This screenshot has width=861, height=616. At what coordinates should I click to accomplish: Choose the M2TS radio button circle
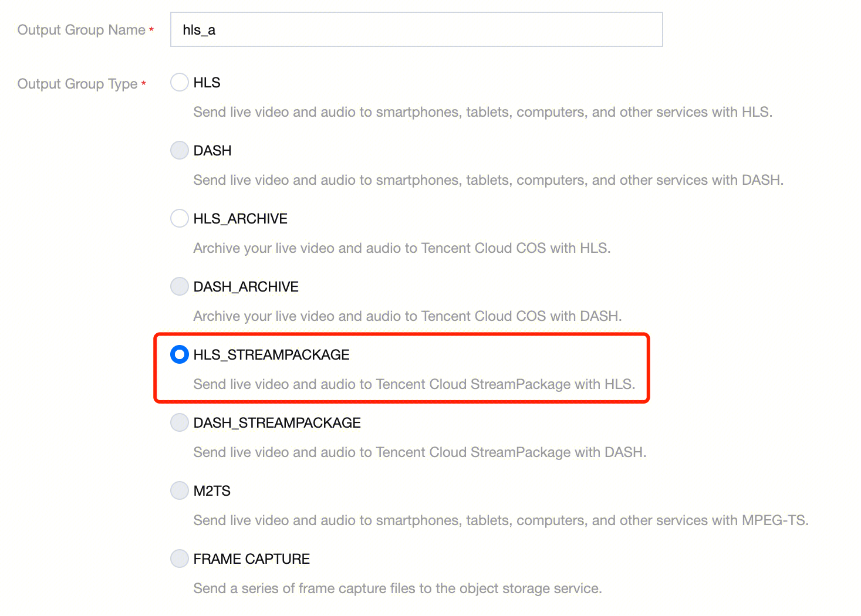[180, 491]
